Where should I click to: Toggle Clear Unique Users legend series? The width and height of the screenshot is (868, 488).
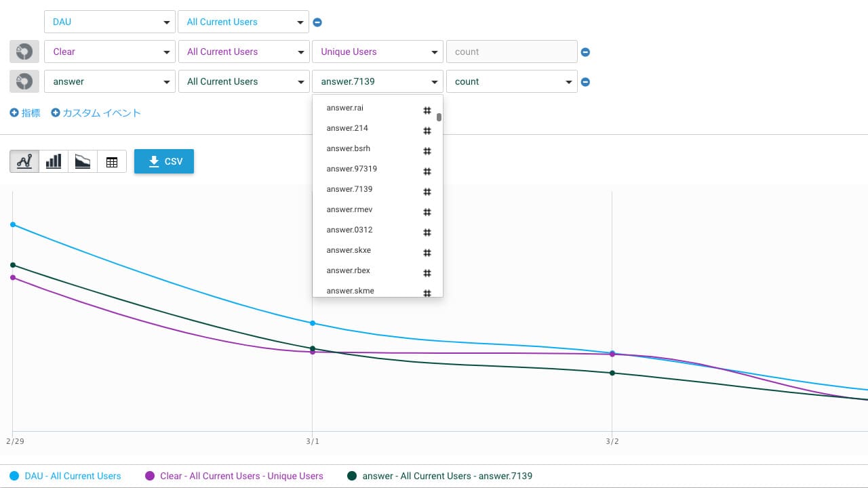pyautogui.click(x=234, y=476)
